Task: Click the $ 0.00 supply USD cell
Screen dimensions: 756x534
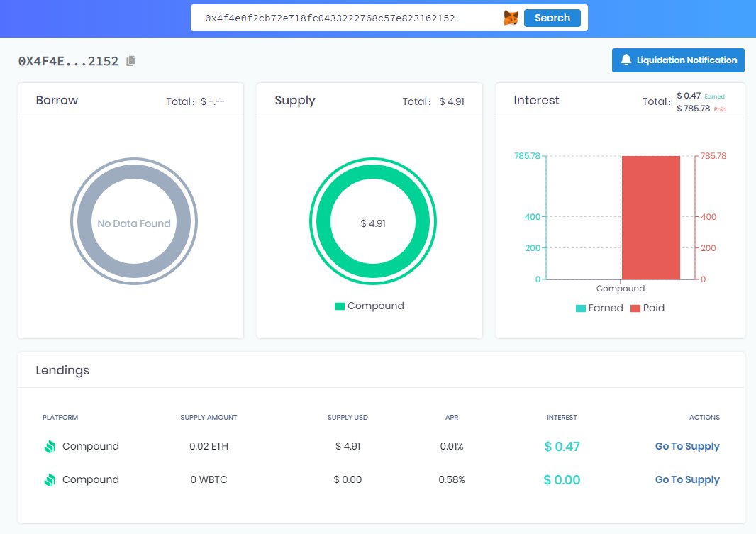Action: (x=348, y=479)
